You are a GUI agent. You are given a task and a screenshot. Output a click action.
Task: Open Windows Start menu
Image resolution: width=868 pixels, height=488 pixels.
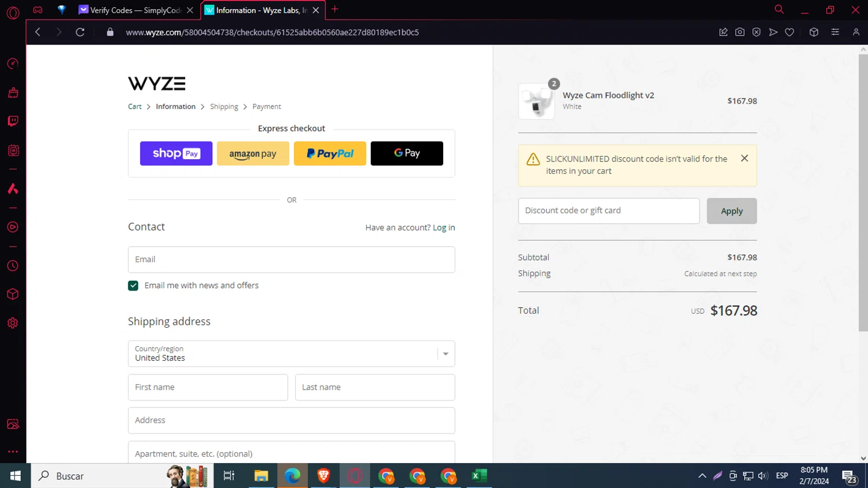pos(15,476)
